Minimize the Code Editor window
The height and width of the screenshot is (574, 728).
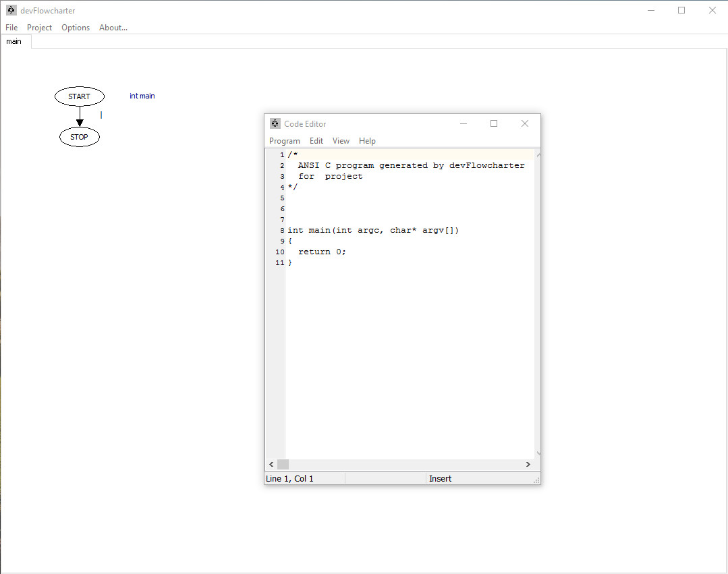(x=464, y=123)
